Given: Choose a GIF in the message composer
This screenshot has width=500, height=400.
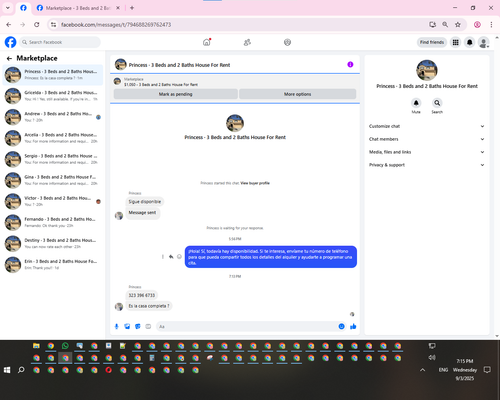Looking at the screenshot, I should tap(148, 326).
